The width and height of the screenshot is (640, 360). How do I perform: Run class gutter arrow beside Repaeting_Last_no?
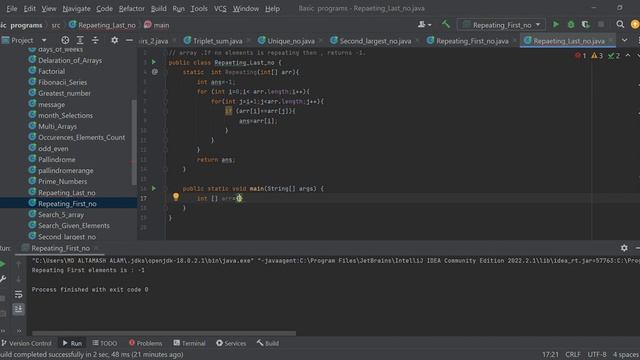click(154, 62)
